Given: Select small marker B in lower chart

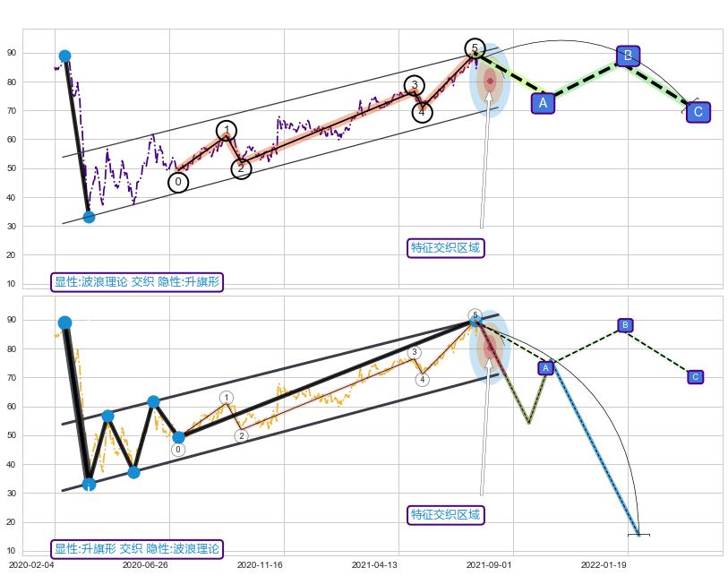Looking at the screenshot, I should coord(625,325).
